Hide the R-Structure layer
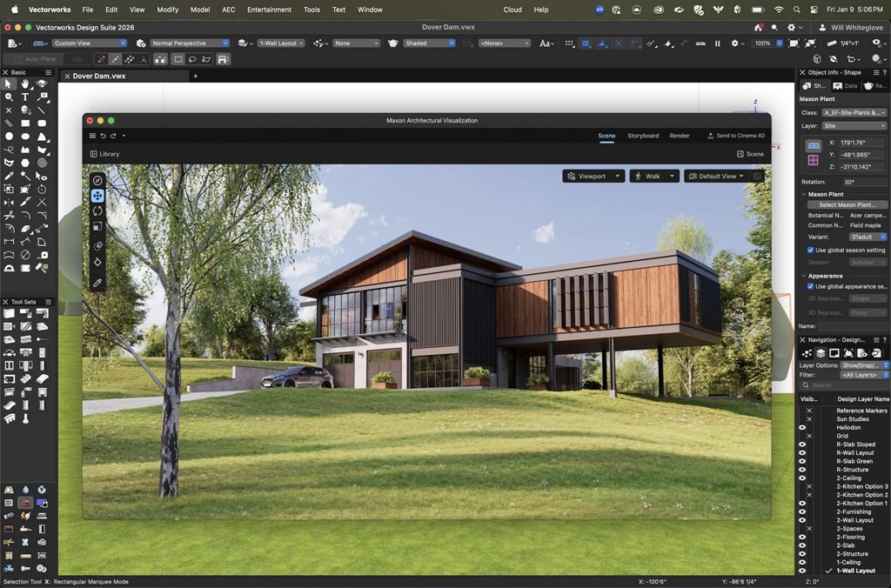 tap(802, 470)
